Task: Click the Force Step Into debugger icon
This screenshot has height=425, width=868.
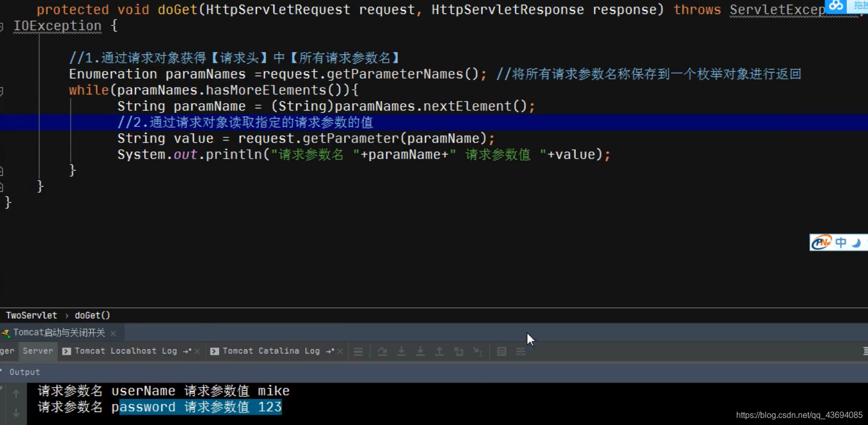Action: coord(420,351)
